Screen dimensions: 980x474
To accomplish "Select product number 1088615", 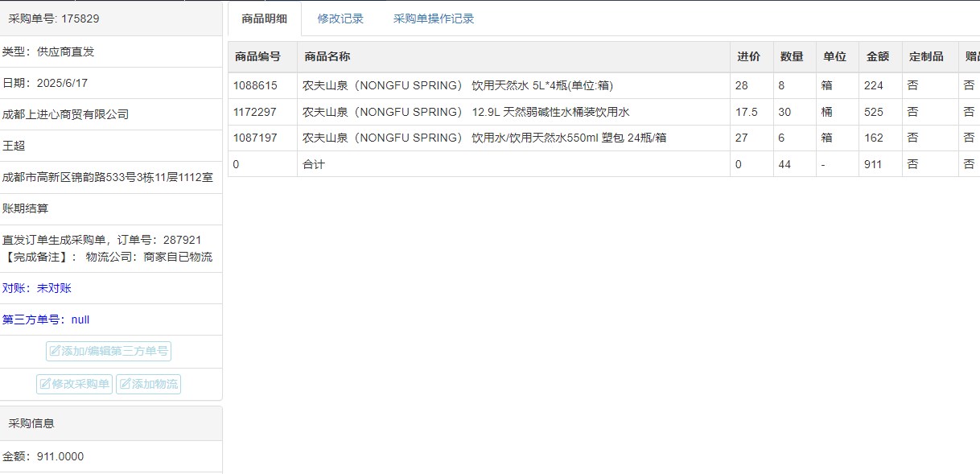I will [255, 85].
